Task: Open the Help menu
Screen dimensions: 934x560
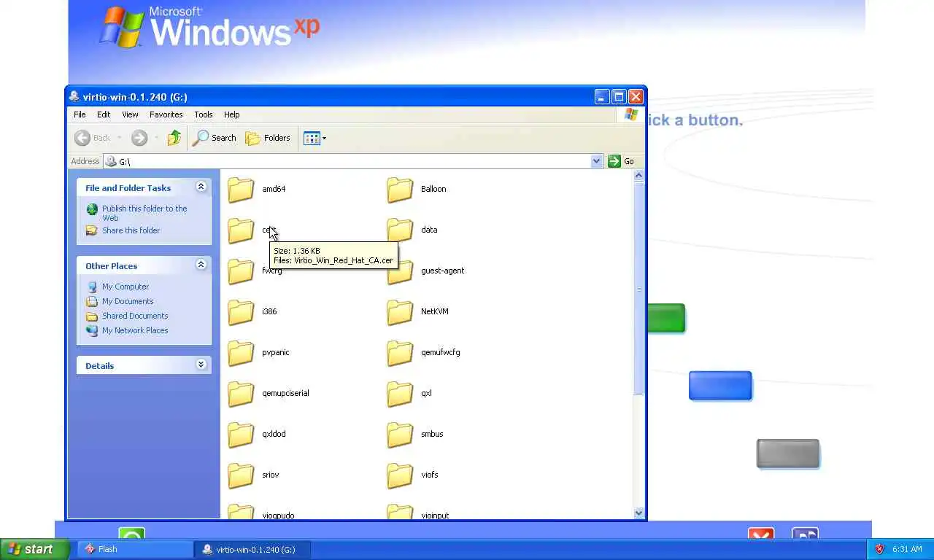Action: (x=231, y=114)
